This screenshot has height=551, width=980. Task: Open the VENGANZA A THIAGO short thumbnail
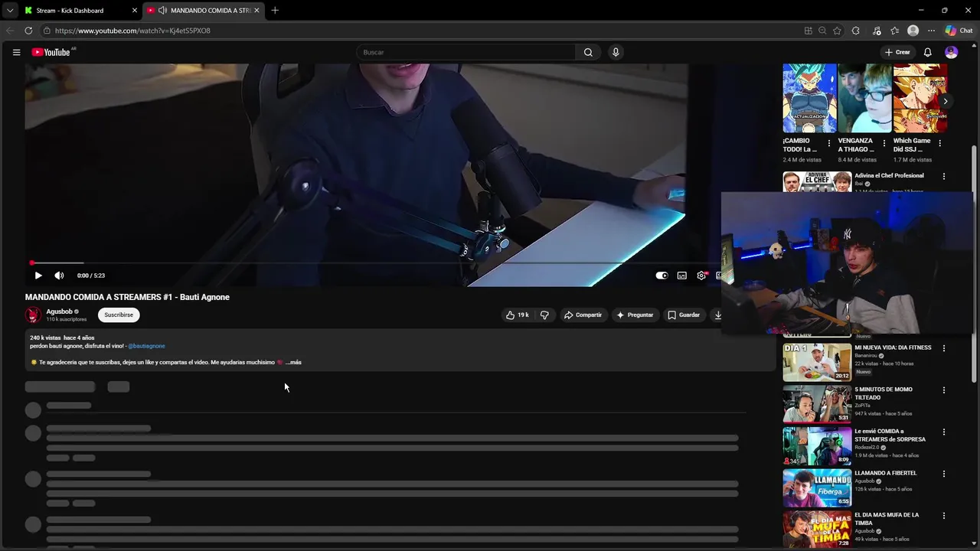[864, 99]
